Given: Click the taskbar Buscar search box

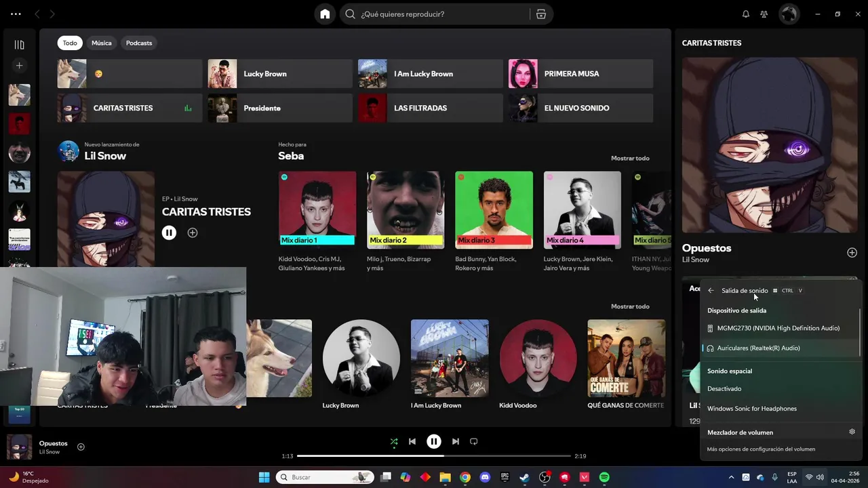Looking at the screenshot, I should click(326, 477).
